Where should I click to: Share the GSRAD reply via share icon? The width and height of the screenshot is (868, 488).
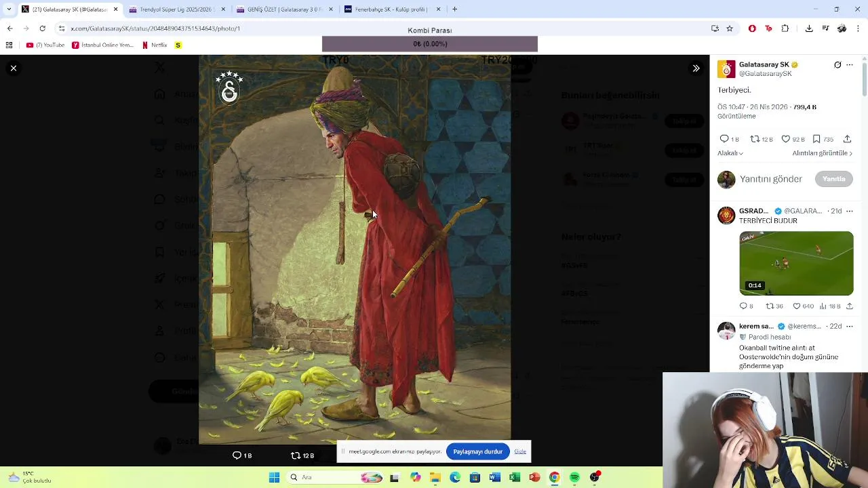click(850, 306)
